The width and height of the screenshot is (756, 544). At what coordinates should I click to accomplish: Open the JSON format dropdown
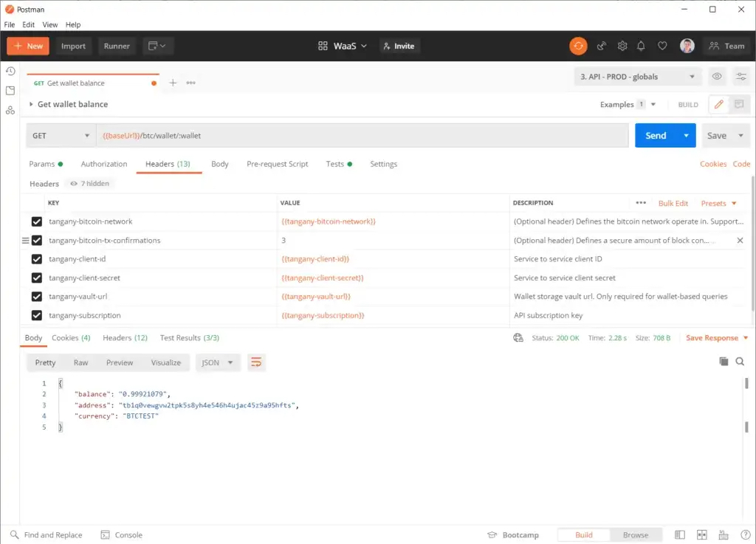tap(218, 362)
